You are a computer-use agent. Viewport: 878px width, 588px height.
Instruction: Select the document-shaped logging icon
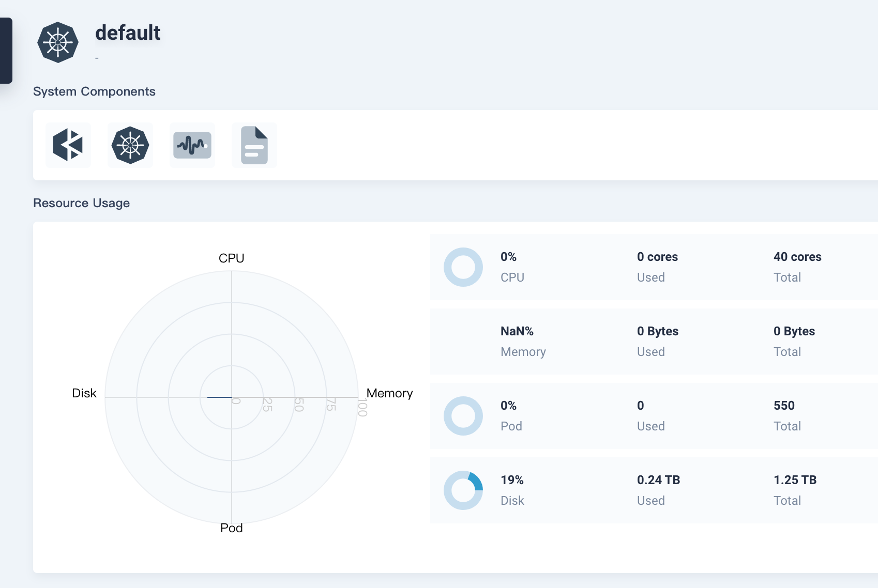[x=254, y=145]
